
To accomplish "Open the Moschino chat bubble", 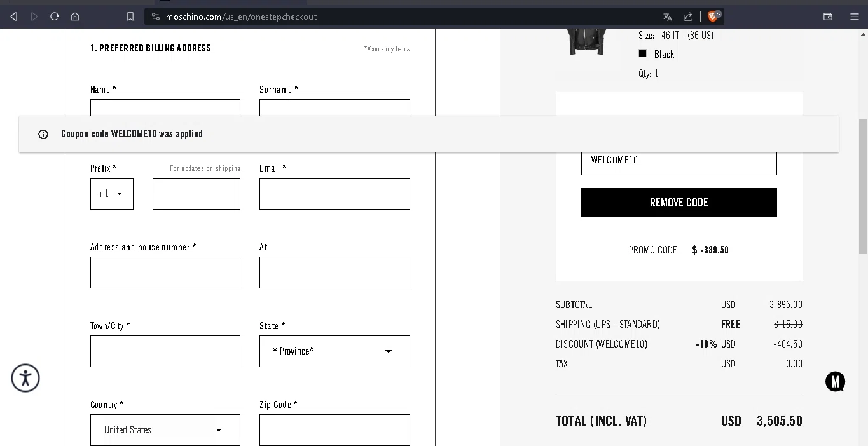I will (835, 381).
